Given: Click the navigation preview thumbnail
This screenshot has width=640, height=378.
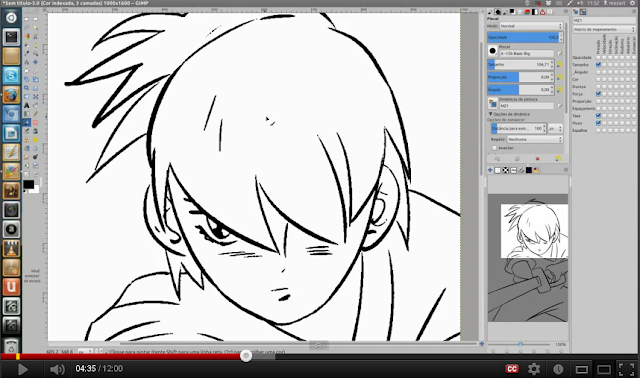Looking at the screenshot, I should (x=528, y=258).
